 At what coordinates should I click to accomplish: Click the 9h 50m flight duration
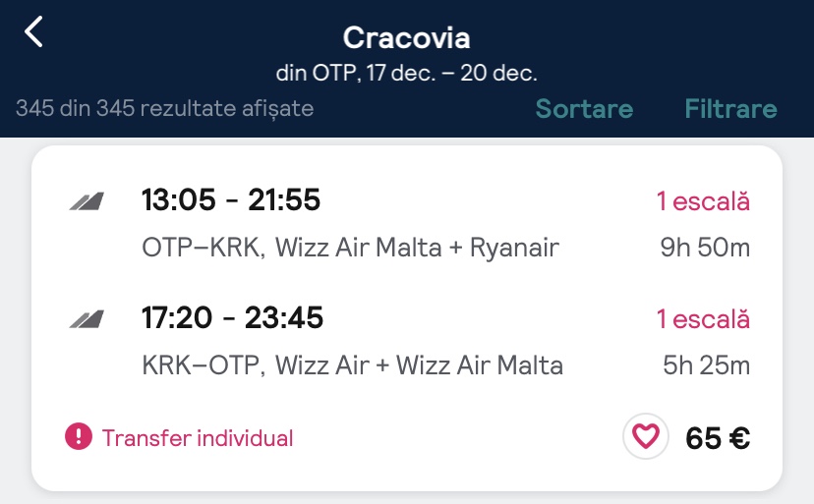coord(705,248)
